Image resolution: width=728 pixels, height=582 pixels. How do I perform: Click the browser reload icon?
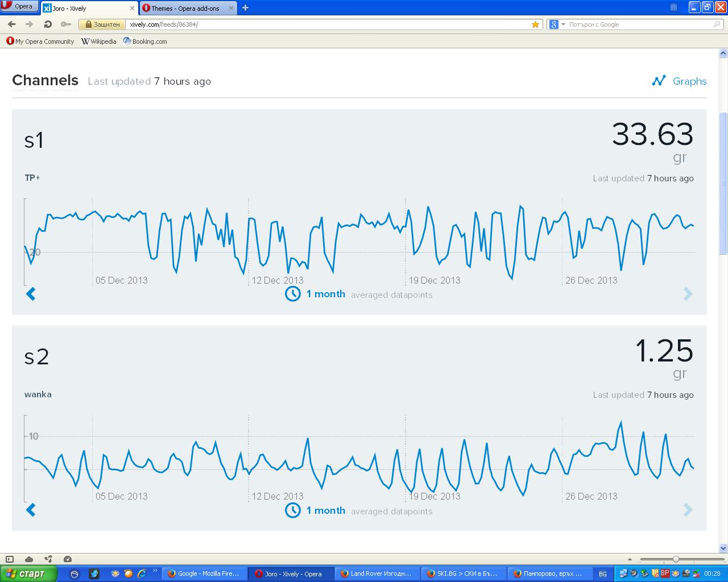[48, 24]
